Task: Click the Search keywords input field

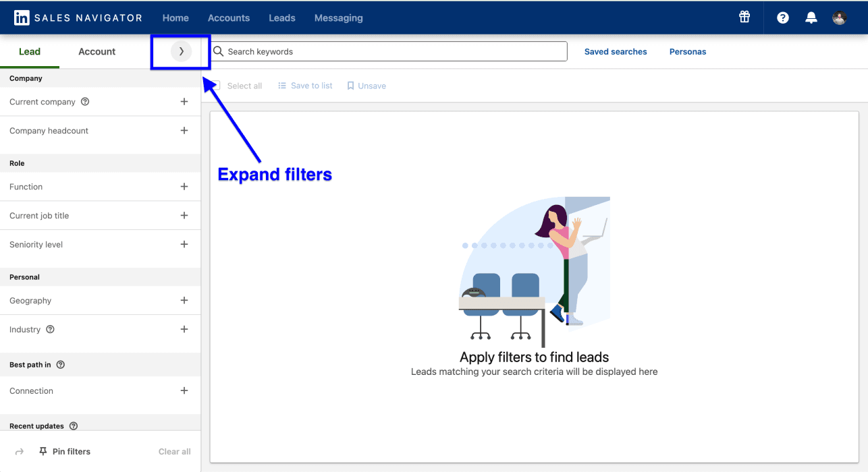Action: click(x=388, y=51)
